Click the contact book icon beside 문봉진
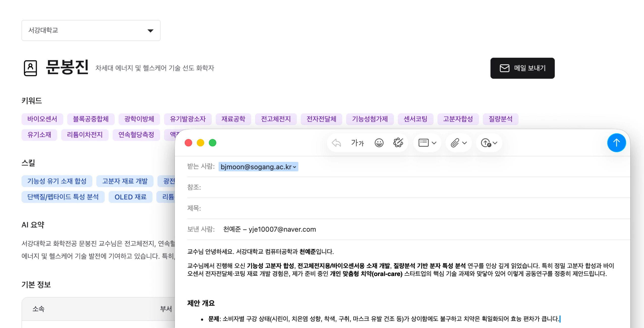 [30, 68]
